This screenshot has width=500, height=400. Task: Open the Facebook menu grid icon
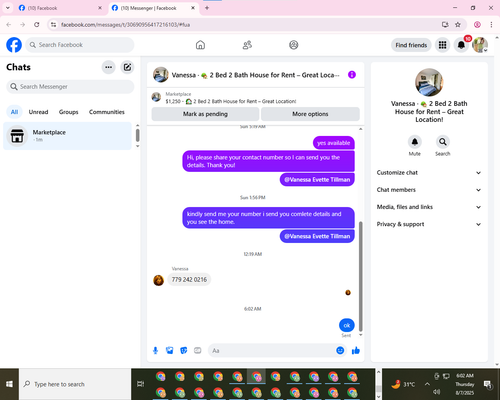pyautogui.click(x=442, y=45)
